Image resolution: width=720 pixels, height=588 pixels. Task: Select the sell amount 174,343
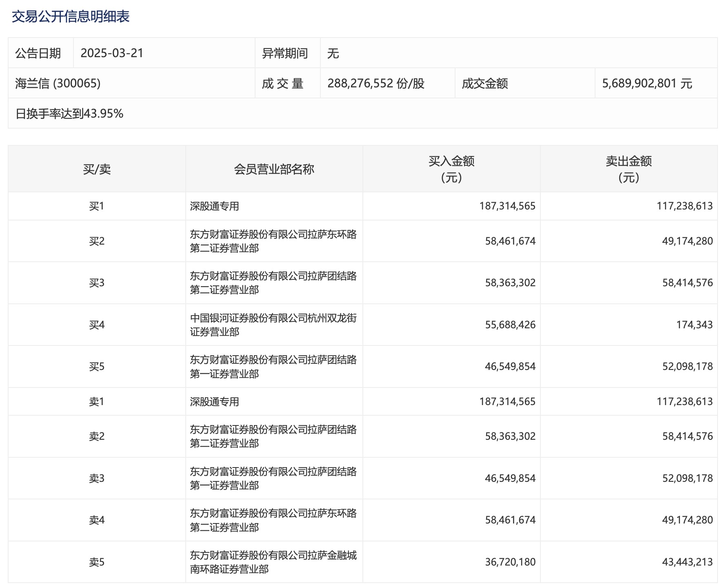pos(694,325)
